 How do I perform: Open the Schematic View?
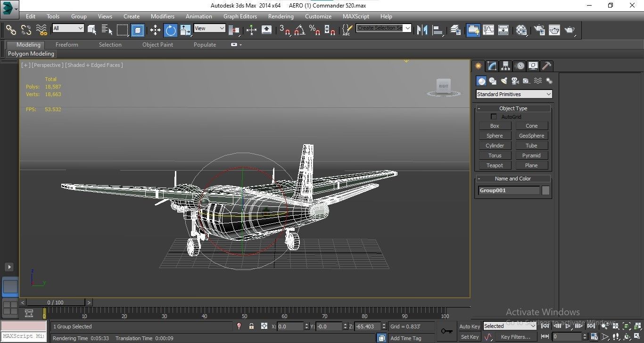coord(504,30)
